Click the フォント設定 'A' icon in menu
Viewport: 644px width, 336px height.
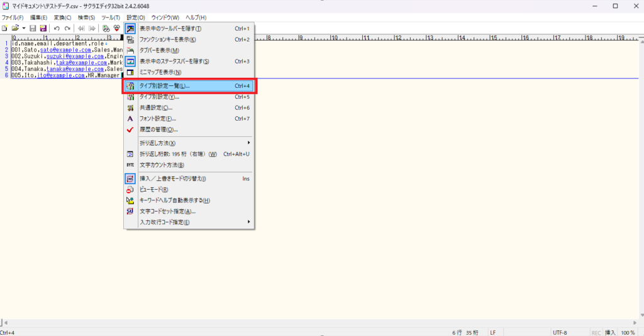pos(130,119)
